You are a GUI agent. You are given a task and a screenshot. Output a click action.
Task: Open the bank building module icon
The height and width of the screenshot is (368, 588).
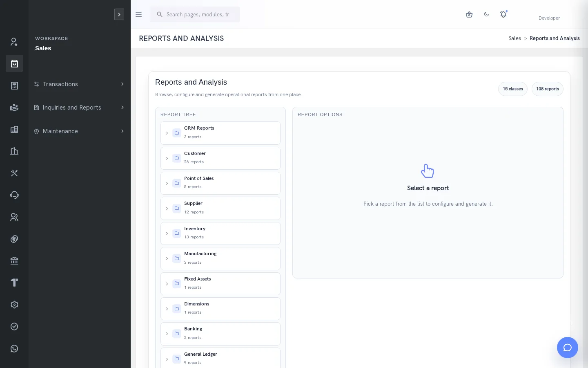coord(14,261)
